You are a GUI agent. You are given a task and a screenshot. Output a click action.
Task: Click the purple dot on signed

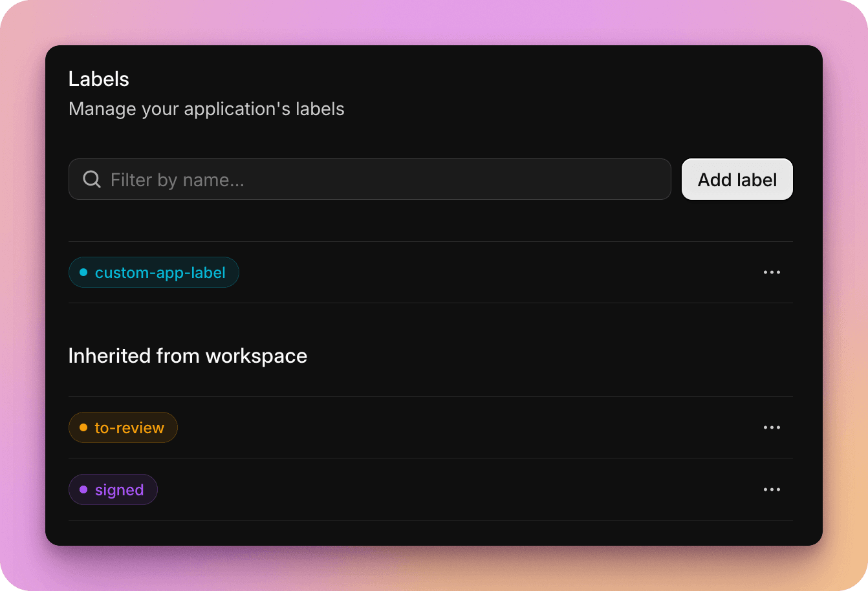coord(83,489)
